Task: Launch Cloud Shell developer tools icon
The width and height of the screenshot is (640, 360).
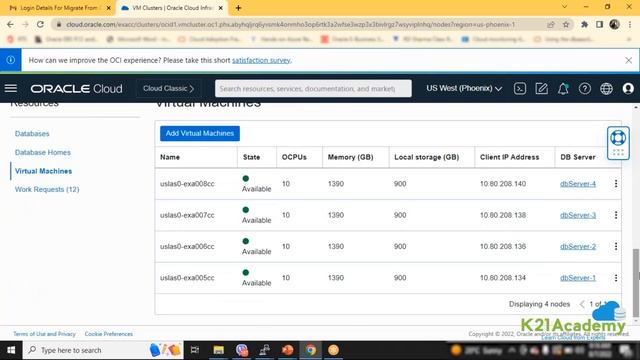Action: pos(520,88)
